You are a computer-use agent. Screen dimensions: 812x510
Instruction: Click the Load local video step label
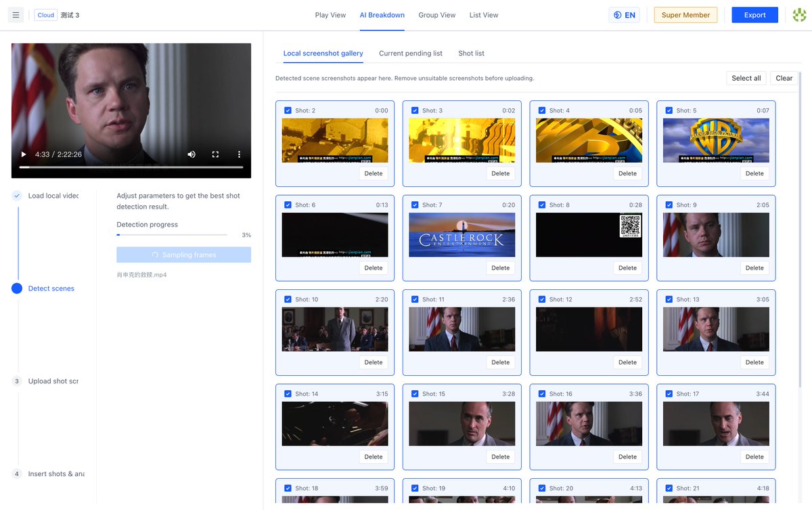tap(53, 196)
